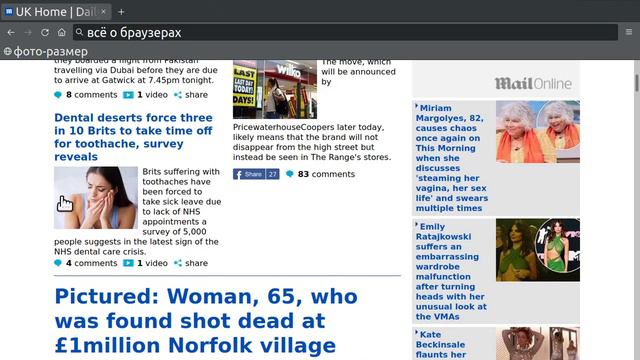The width and height of the screenshot is (640, 360).
Task: Open the Miriam Margolyes sidebar story
Action: [x=452, y=158]
